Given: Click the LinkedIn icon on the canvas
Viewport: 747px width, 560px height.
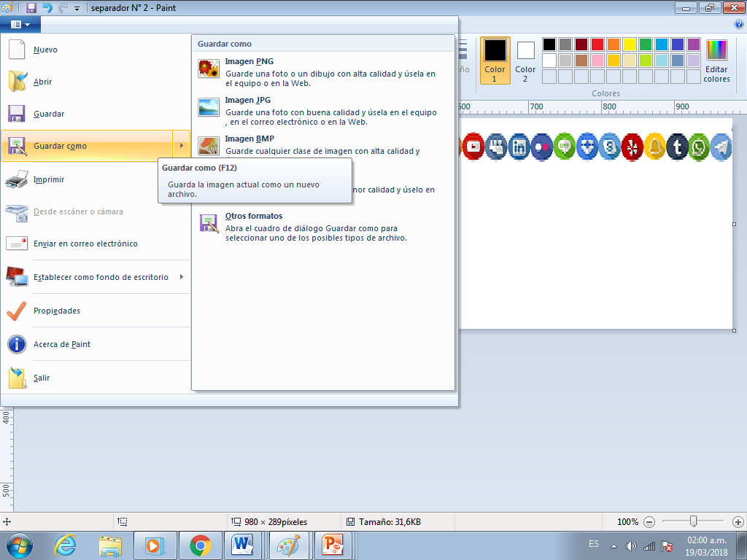Looking at the screenshot, I should click(x=519, y=147).
